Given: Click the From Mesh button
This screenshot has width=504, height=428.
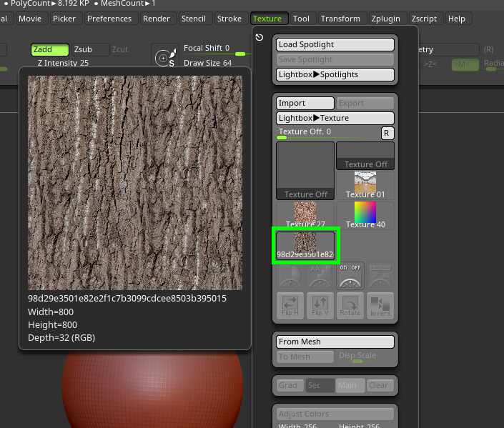Looking at the screenshot, I should click(335, 342).
